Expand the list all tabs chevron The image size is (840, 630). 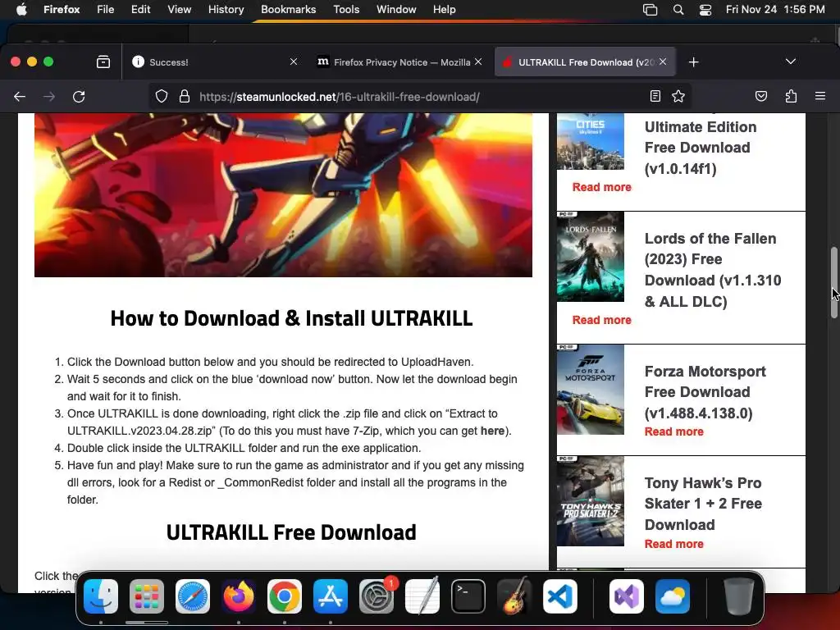(x=790, y=62)
